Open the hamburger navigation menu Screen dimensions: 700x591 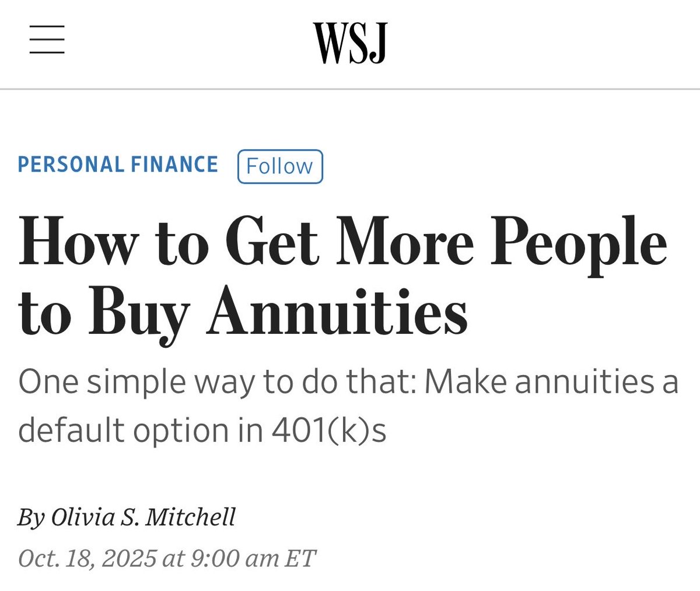pyautogui.click(x=47, y=40)
